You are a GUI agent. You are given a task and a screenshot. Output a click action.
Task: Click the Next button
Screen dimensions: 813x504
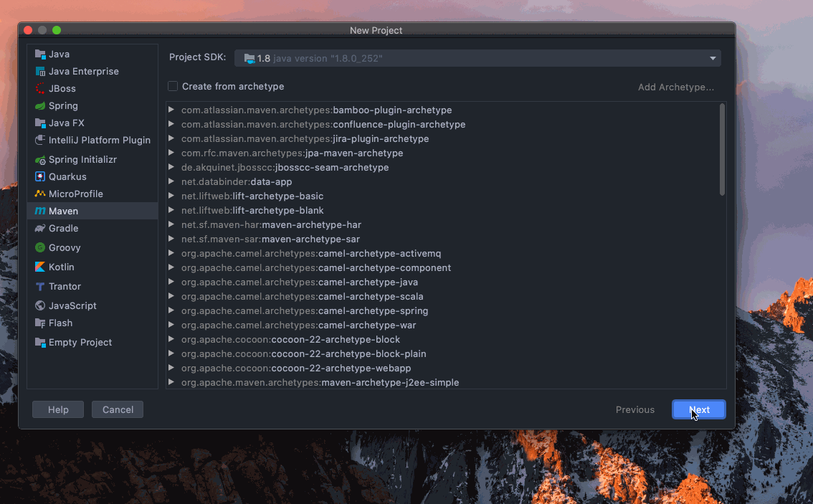698,409
